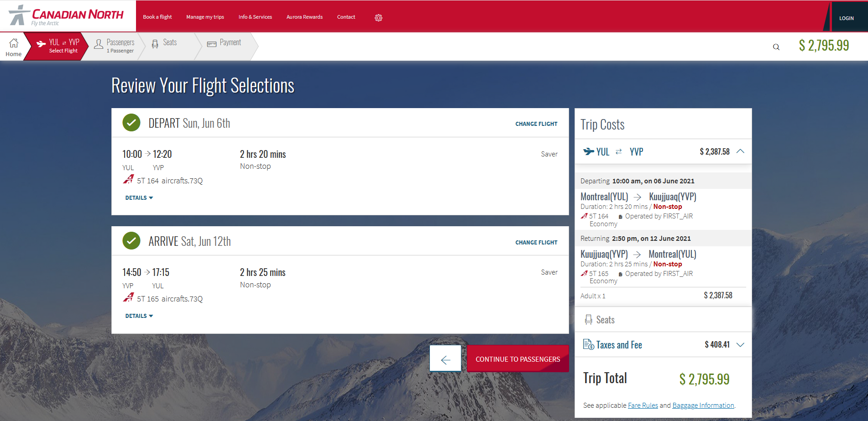This screenshot has height=421, width=868.
Task: Click the search magnifier icon
Action: point(776,47)
